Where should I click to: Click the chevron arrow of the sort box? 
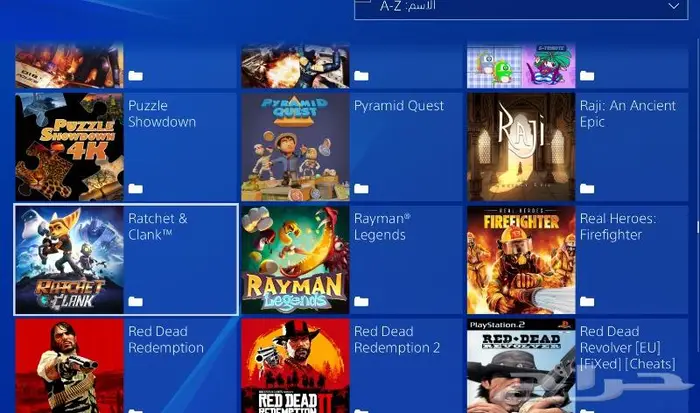pos(674,6)
